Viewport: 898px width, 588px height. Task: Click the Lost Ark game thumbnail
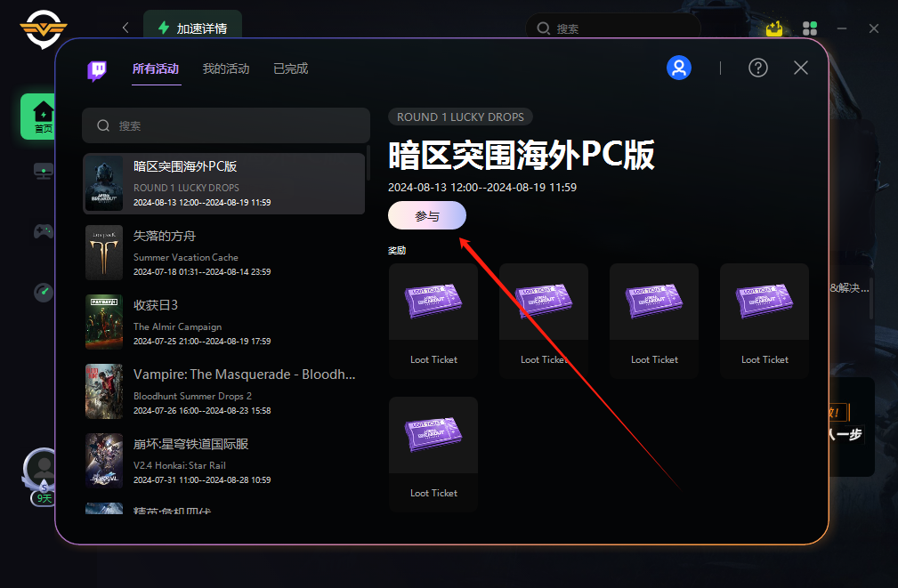tap(103, 253)
